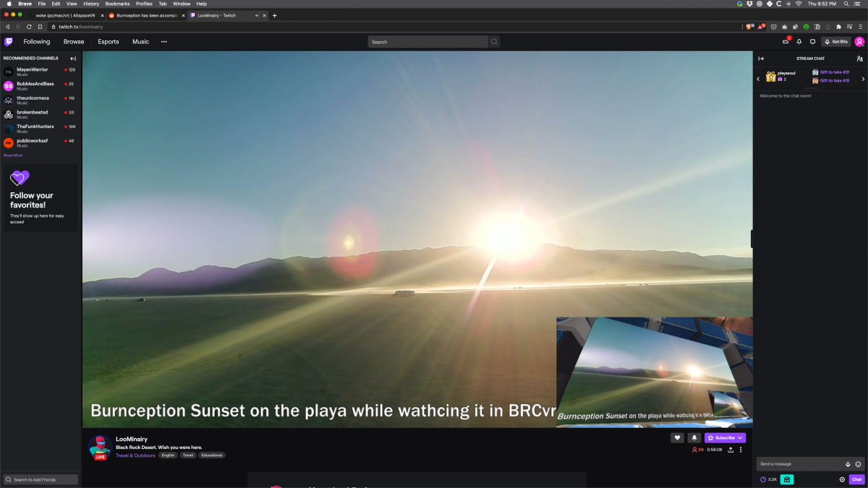
Task: Collapse the stream chat panel
Action: (x=761, y=59)
